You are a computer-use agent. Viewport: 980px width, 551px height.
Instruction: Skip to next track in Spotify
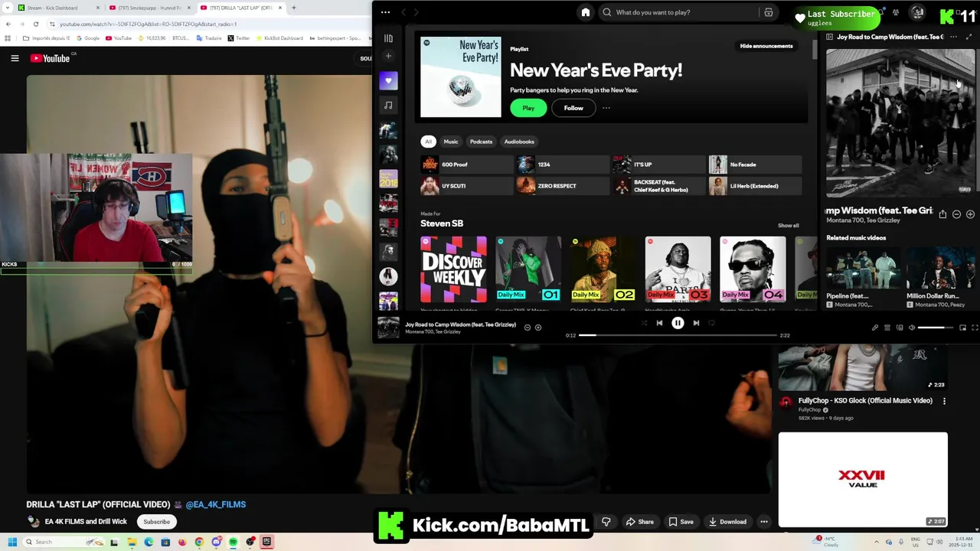[696, 323]
